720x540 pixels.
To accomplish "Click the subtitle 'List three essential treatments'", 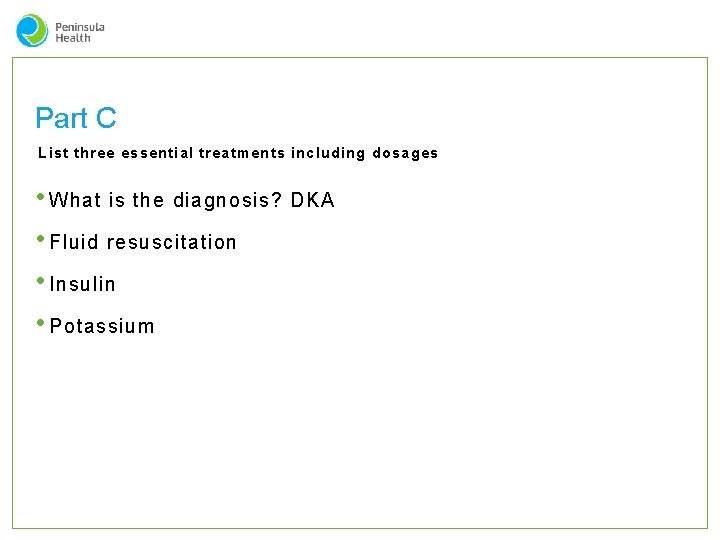I will tap(150, 153).
